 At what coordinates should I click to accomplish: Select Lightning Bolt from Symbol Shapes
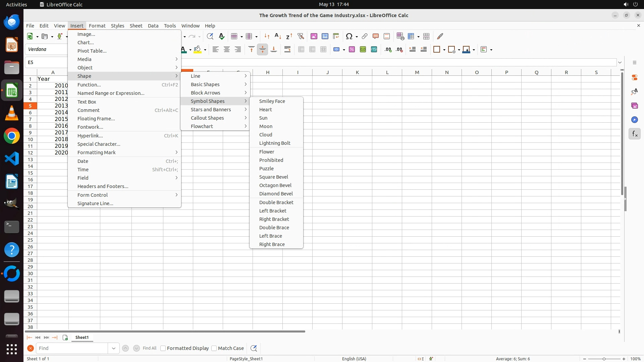275,143
